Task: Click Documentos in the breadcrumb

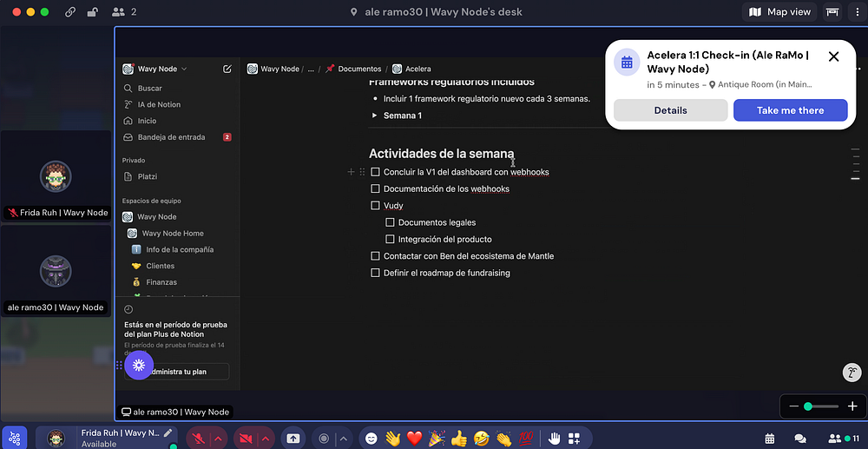Action: click(354, 69)
